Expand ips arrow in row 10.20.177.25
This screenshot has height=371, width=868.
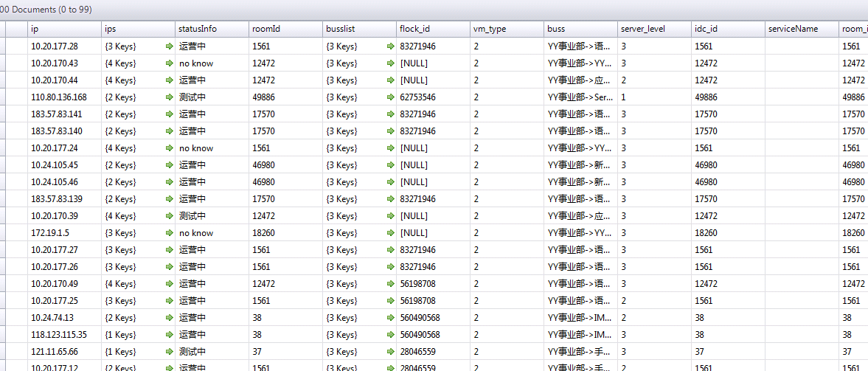[170, 301]
